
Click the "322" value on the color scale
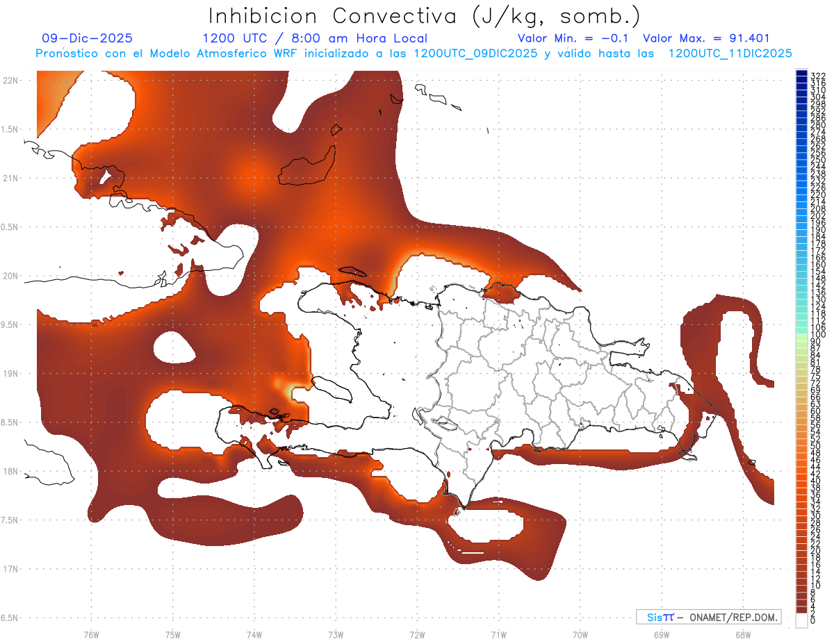click(x=817, y=76)
